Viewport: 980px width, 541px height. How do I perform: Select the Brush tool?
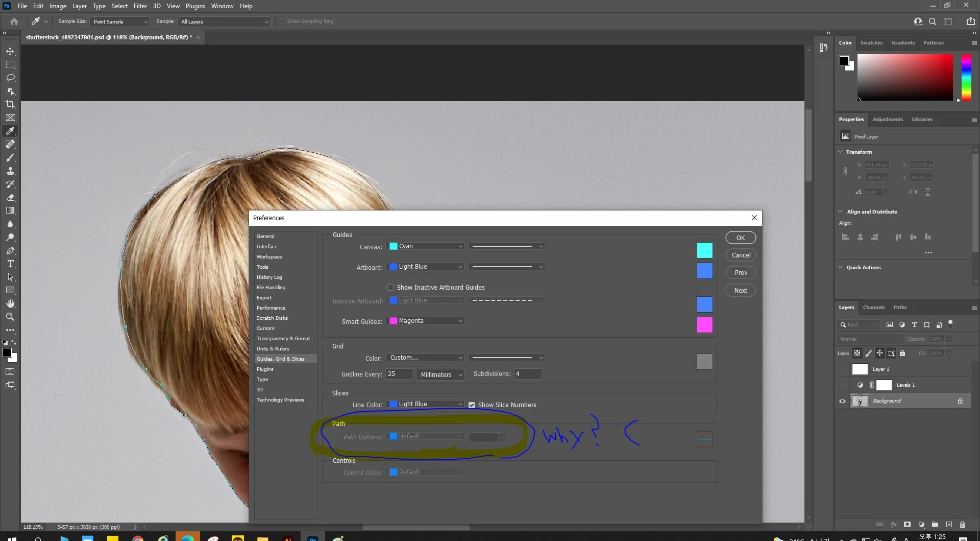coord(10,157)
